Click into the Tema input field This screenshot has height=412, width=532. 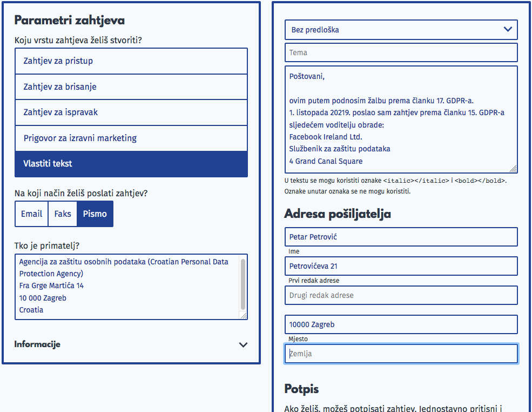coord(401,52)
